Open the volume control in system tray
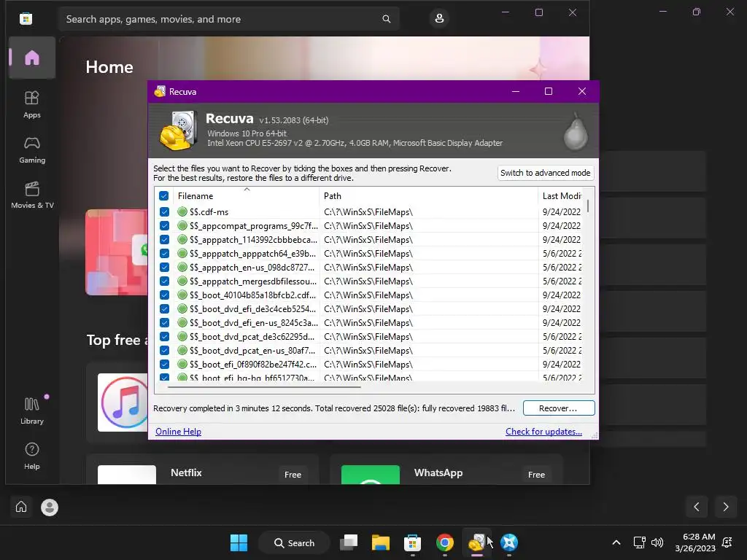Screen dimensions: 747x560 (x=657, y=542)
